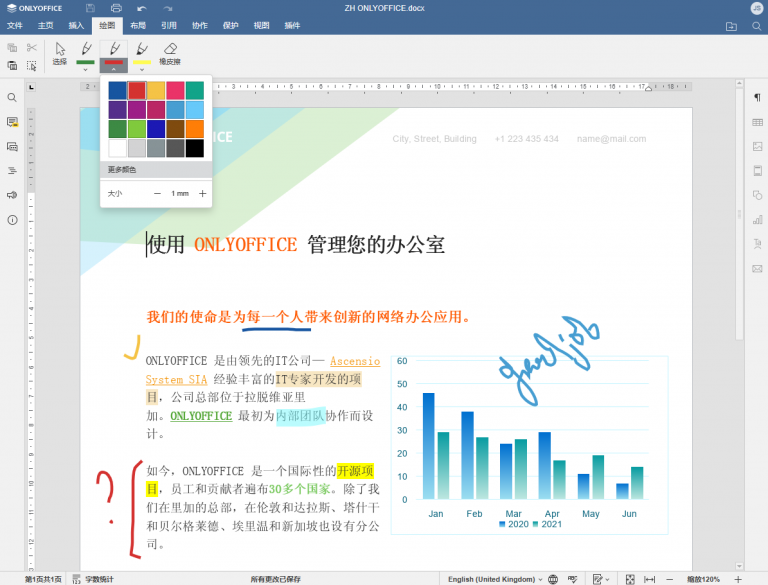Click the cut scissors icon

(x=32, y=48)
